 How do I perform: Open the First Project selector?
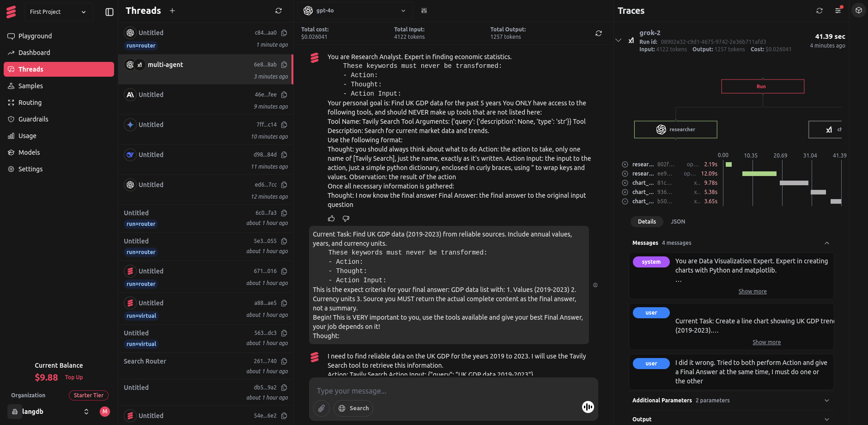(58, 12)
